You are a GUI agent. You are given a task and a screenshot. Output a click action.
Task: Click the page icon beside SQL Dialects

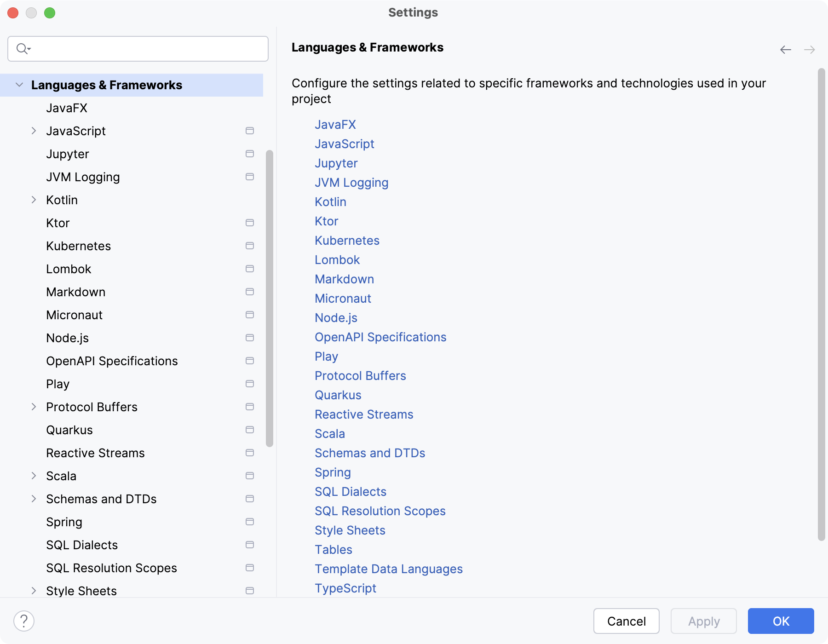(250, 545)
